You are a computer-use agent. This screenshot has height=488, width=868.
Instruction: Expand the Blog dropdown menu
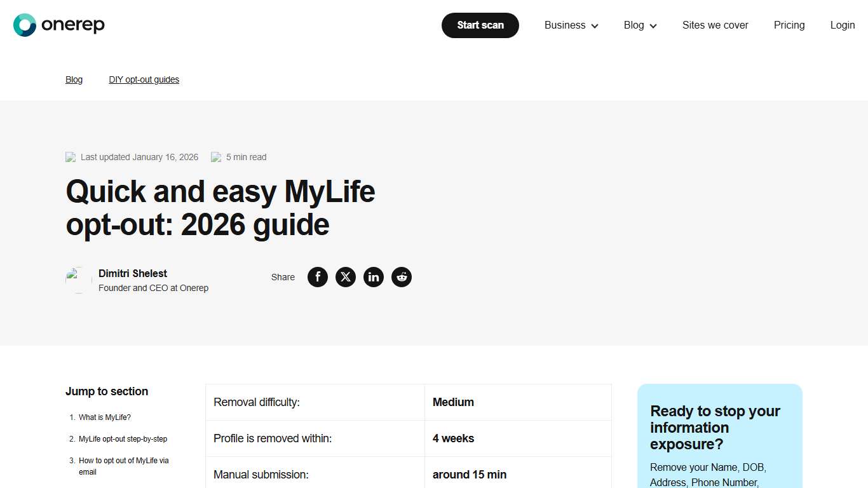634,25
